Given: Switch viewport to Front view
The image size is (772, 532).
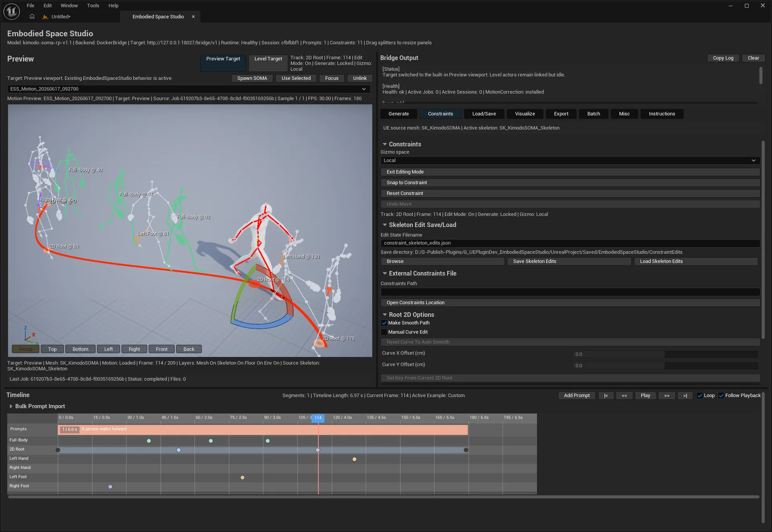Looking at the screenshot, I should (162, 349).
